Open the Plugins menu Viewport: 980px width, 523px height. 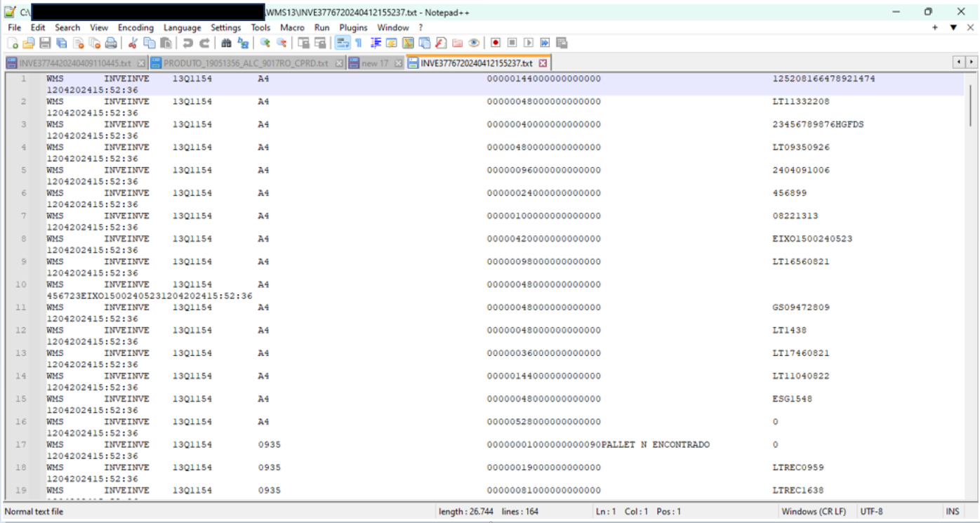(x=353, y=27)
